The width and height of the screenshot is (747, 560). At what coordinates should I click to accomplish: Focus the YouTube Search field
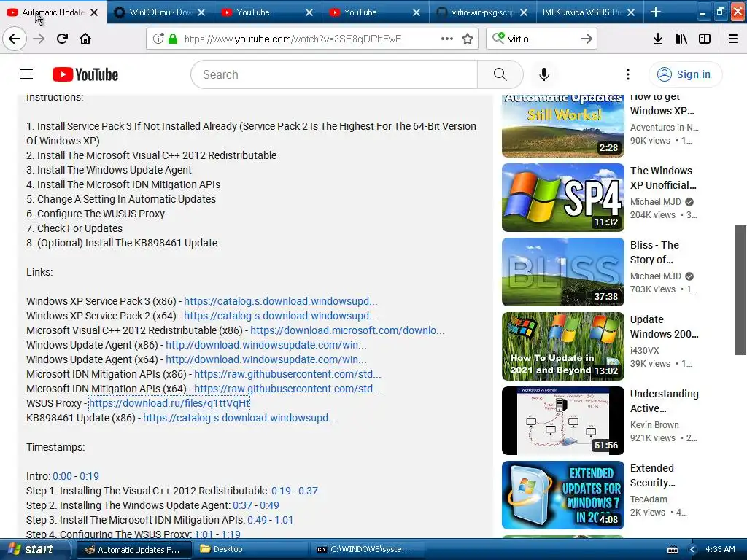pos(333,74)
